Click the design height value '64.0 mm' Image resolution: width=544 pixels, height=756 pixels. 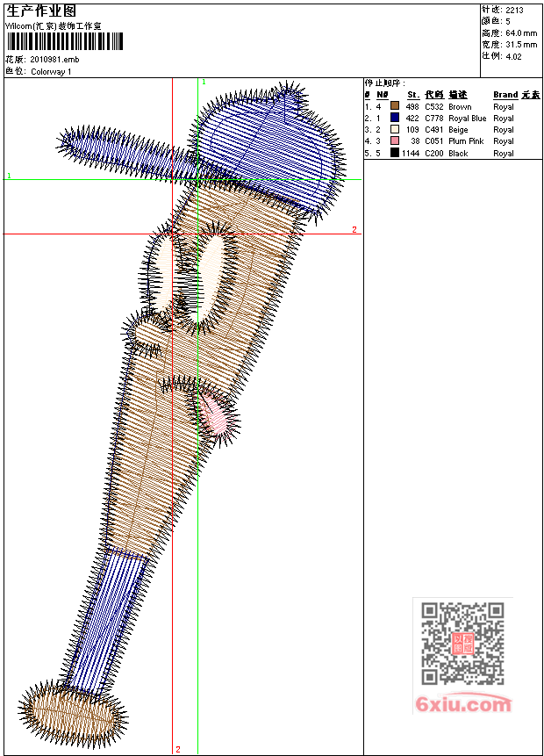[x=521, y=33]
